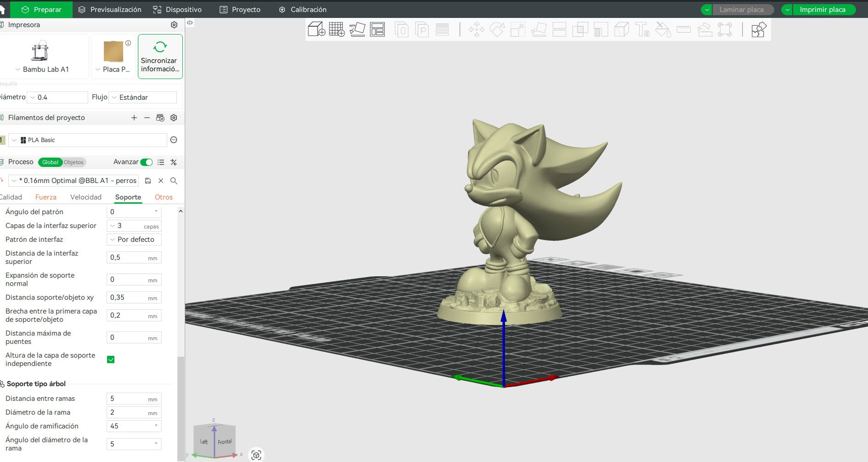Image resolution: width=868 pixels, height=462 pixels.
Task: Switch to the Velocidad settings tab
Action: click(x=86, y=197)
